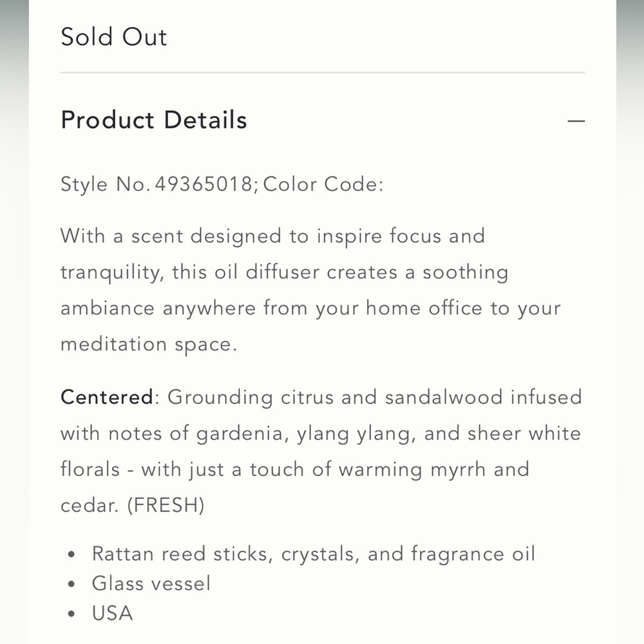Click the Color Code label
The width and height of the screenshot is (644, 644).
323,185
